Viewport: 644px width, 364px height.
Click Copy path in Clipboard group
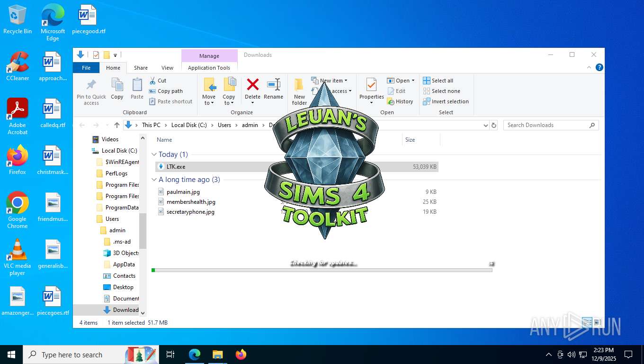(x=166, y=91)
